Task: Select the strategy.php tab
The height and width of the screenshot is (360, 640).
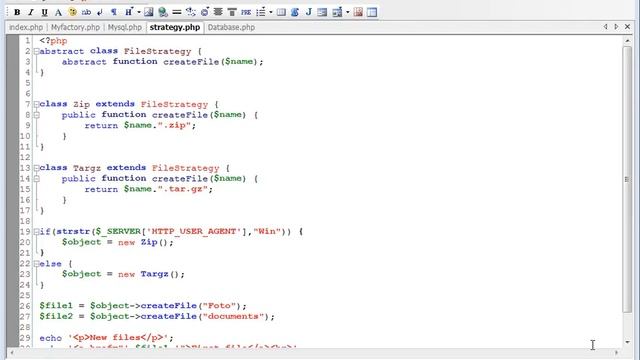Action: (x=175, y=27)
